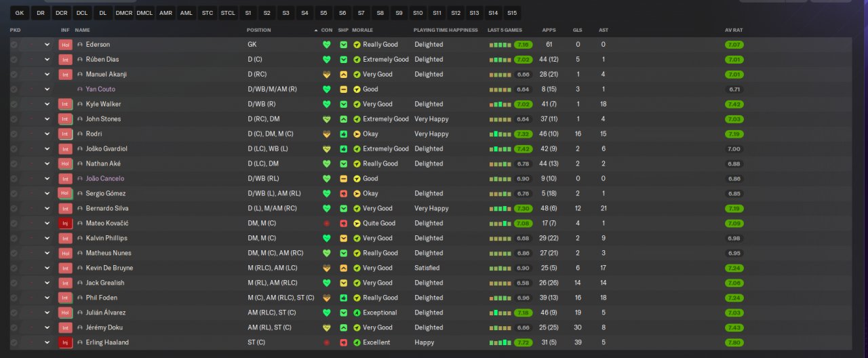Click the person icon beside João Cancelo
Viewport: 868px width, 358px height.
pyautogui.click(x=80, y=179)
